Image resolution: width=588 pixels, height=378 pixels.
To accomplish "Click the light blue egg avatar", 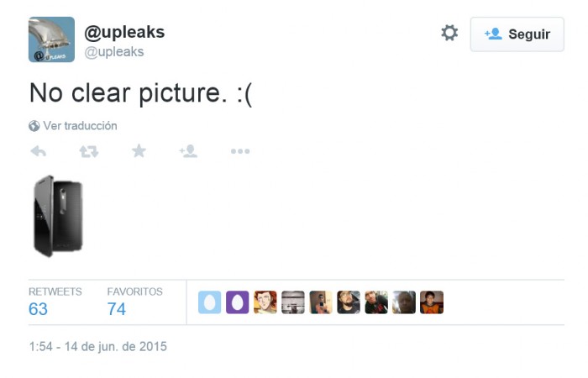I will click(x=210, y=302).
